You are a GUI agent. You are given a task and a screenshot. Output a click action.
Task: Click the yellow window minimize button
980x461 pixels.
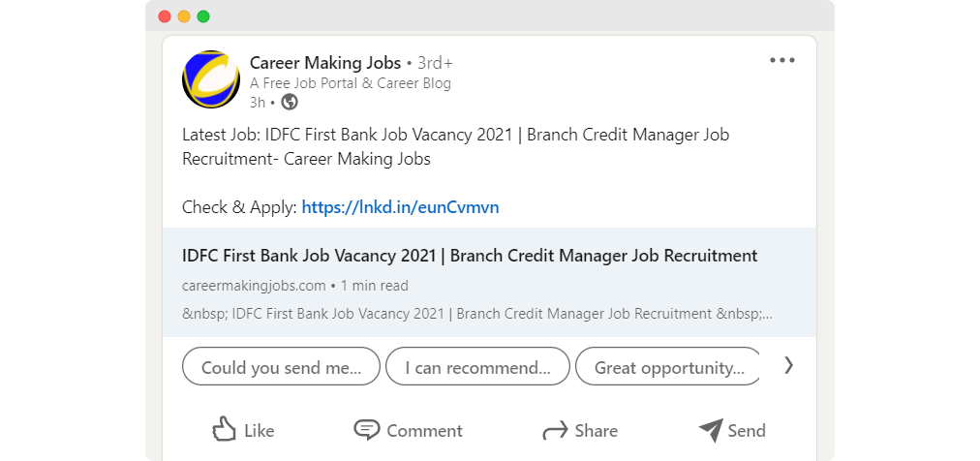tap(184, 16)
